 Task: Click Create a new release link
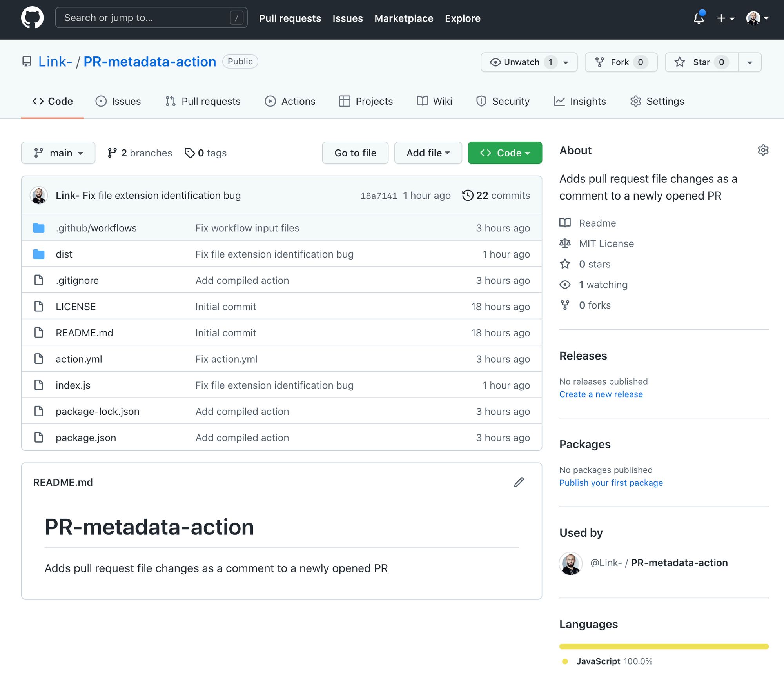click(601, 394)
